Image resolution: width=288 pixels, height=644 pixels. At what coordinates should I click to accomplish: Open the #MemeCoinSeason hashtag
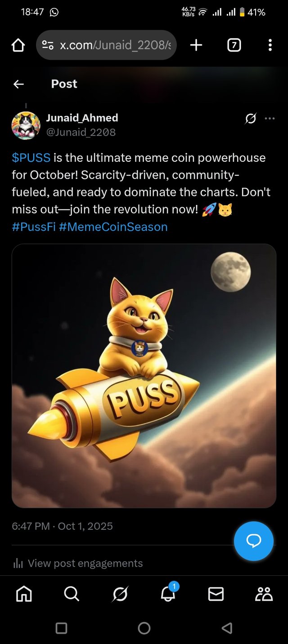[113, 227]
